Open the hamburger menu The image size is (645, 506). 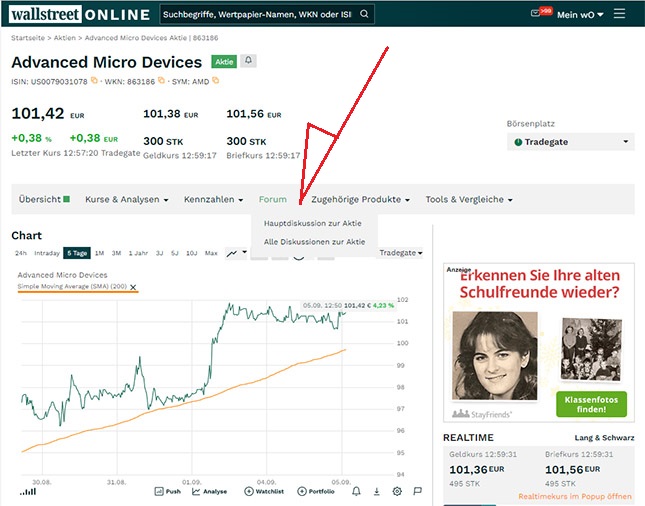coord(619,14)
